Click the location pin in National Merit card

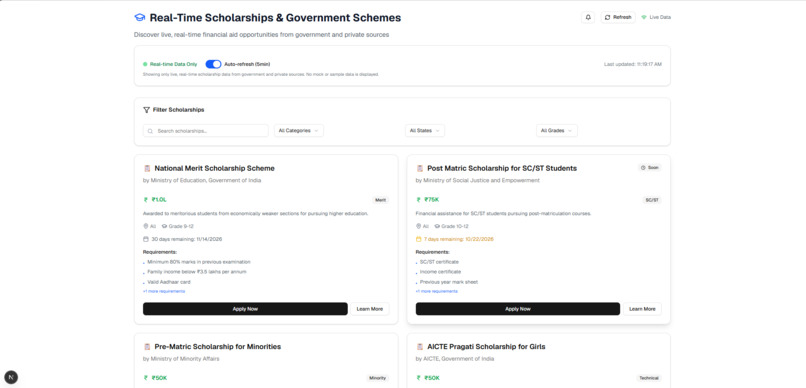tap(145, 226)
